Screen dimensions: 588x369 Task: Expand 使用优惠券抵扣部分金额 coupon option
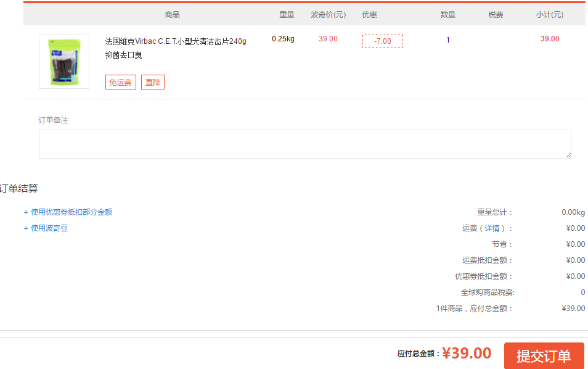(x=68, y=212)
